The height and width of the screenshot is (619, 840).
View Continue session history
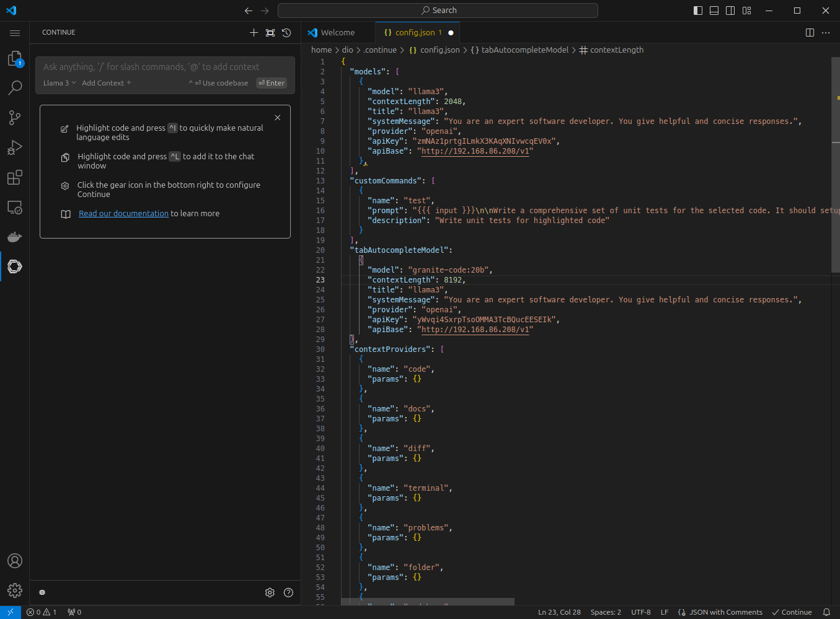(x=286, y=33)
